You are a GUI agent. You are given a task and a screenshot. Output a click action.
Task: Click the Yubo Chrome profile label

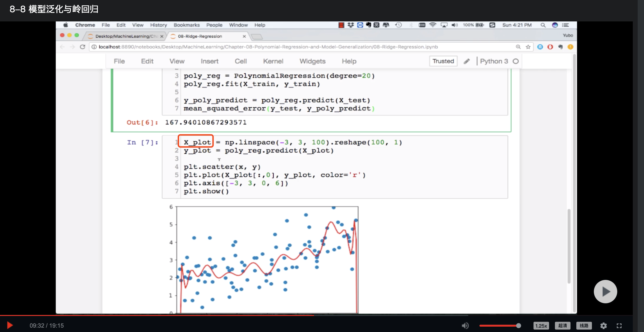tap(568, 35)
